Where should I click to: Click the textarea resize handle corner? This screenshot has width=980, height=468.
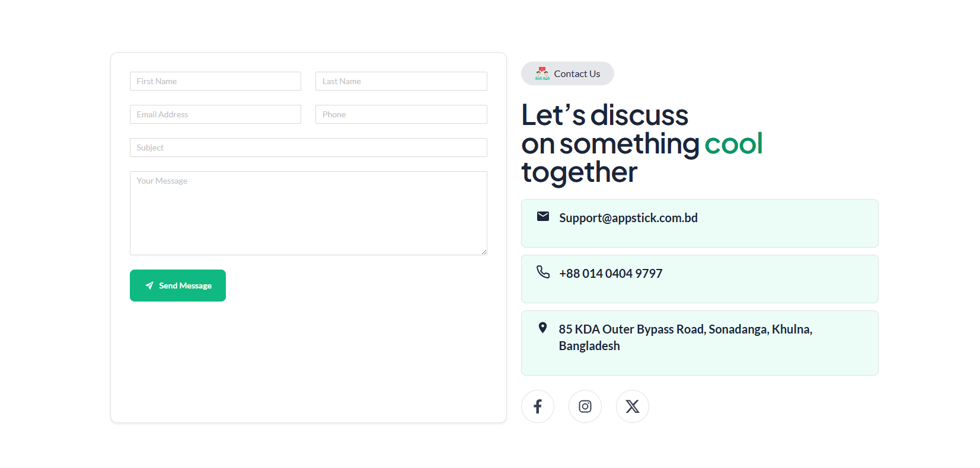(484, 252)
